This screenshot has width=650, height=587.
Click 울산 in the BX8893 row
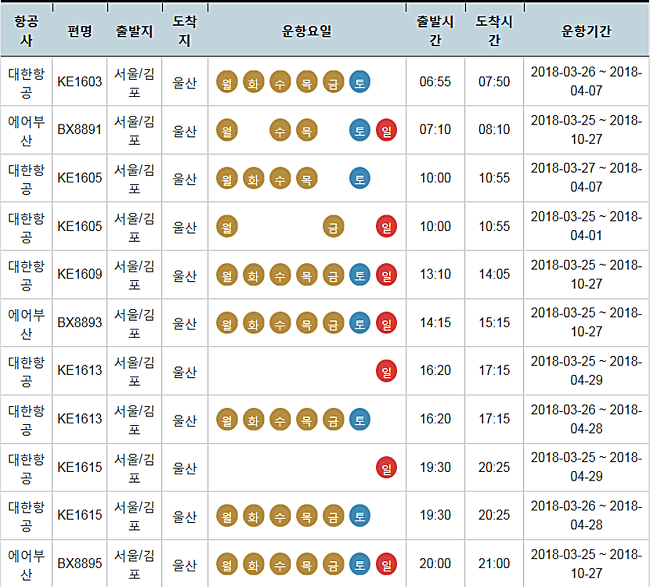(x=184, y=323)
